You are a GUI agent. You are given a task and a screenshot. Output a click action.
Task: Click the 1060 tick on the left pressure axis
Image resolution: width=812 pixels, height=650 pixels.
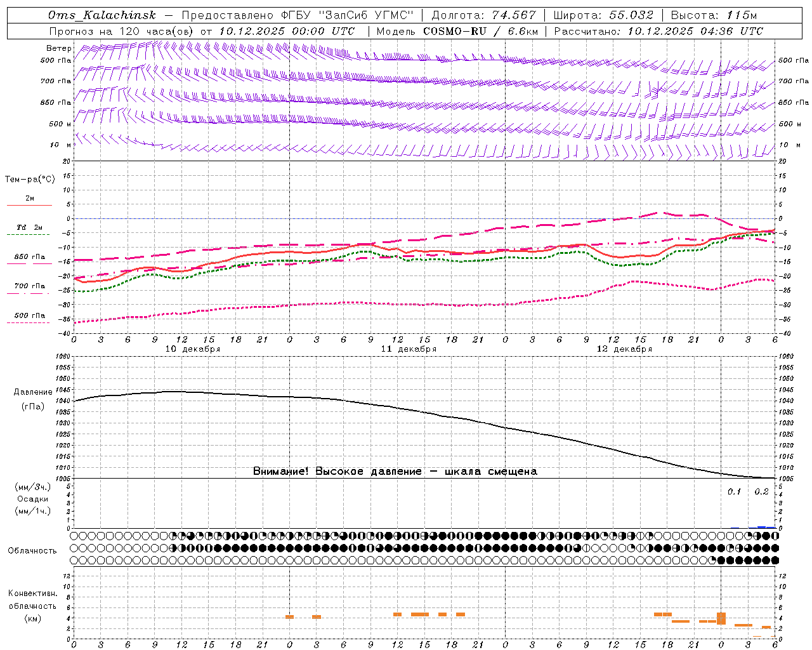click(x=63, y=357)
